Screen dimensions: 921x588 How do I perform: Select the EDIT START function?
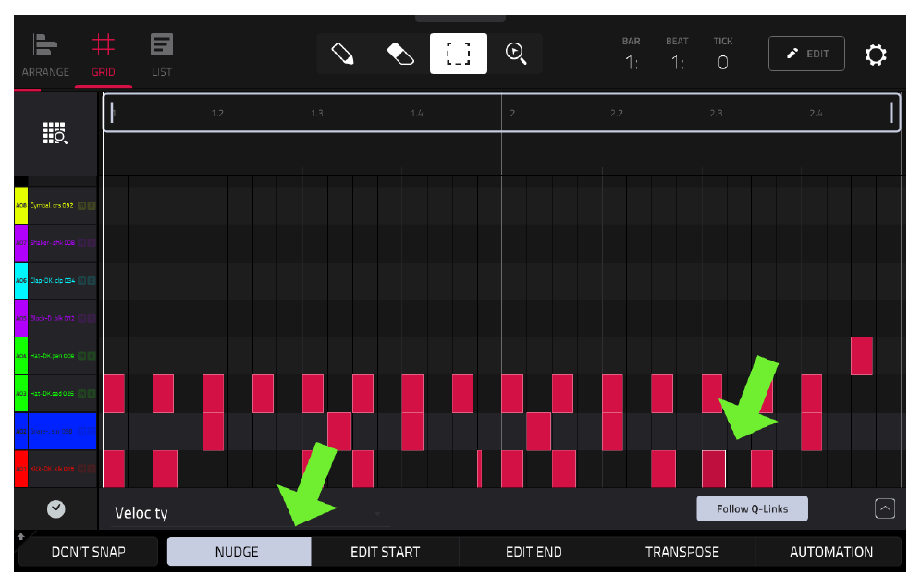tap(386, 552)
